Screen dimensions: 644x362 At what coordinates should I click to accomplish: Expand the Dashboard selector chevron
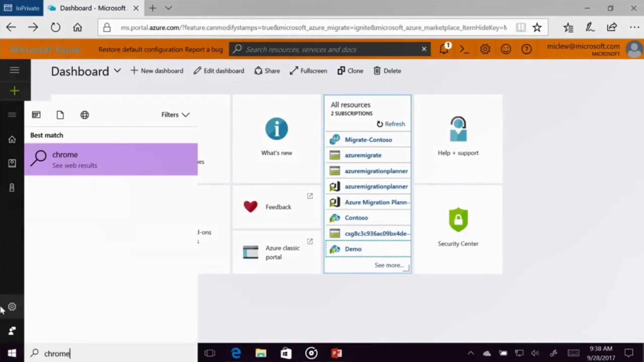coord(117,70)
